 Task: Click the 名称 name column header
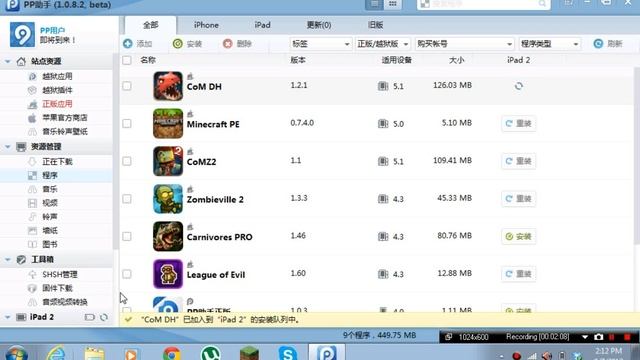tap(148, 60)
